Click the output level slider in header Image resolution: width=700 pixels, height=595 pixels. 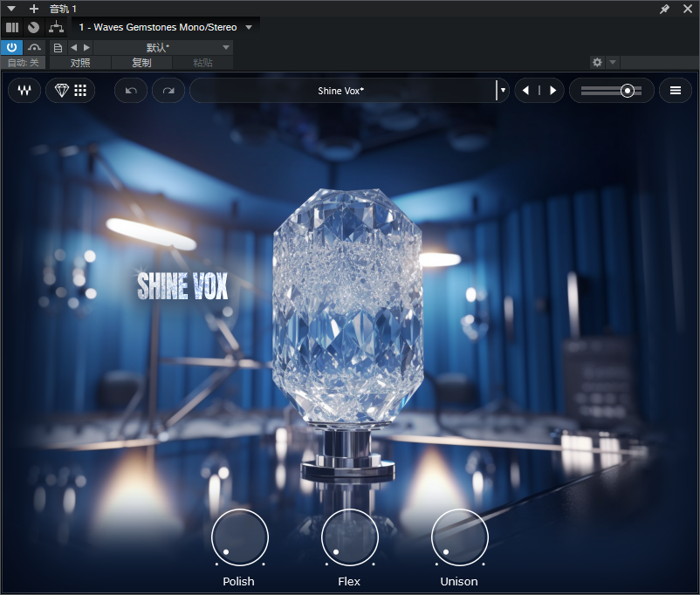click(x=612, y=91)
